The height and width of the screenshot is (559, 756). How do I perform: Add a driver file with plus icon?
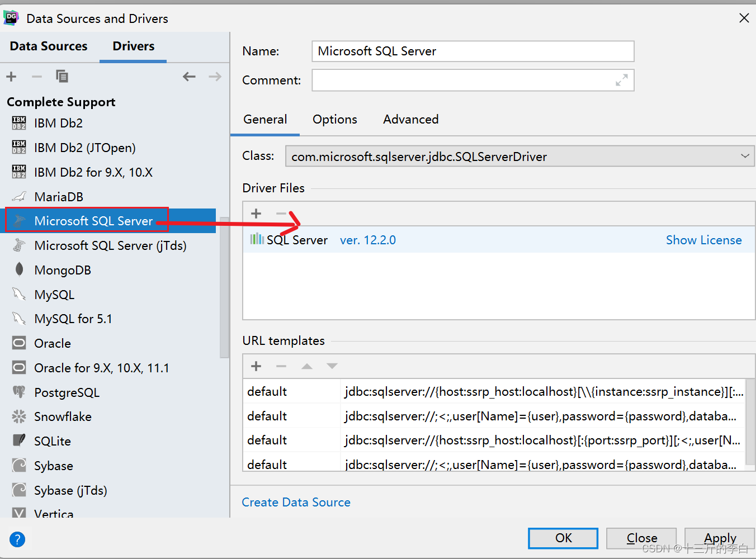(x=256, y=214)
